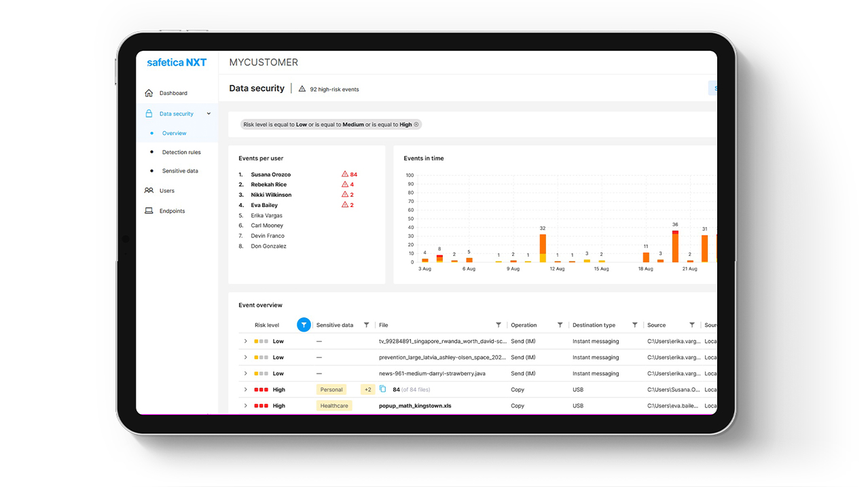The image size is (868, 487).
Task: Click the lock icon next to Data security
Action: (149, 113)
